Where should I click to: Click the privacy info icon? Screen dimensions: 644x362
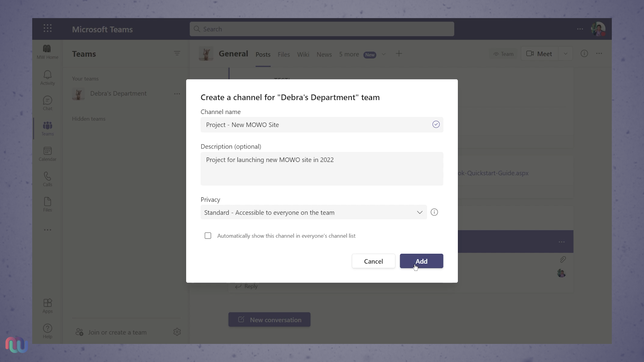click(x=434, y=212)
